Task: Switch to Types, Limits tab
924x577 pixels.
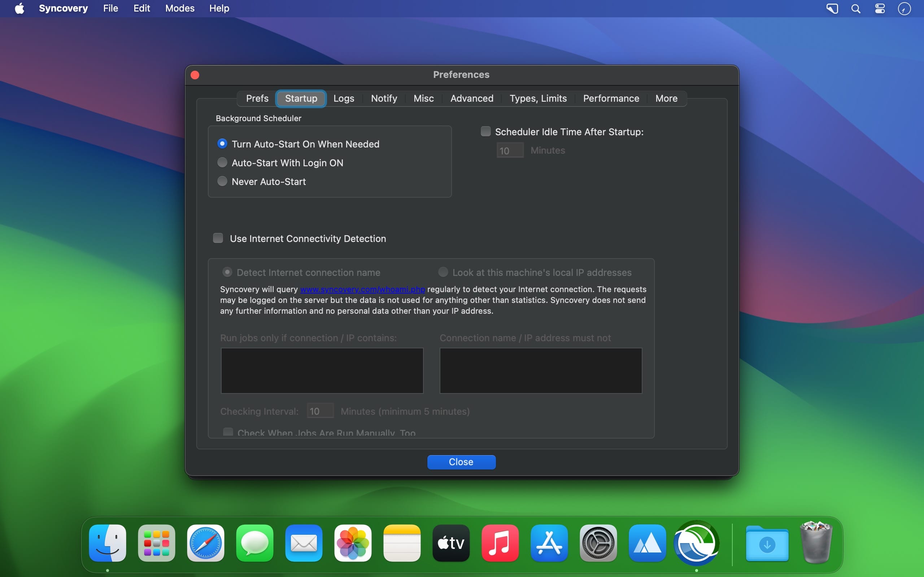Action: click(x=537, y=98)
